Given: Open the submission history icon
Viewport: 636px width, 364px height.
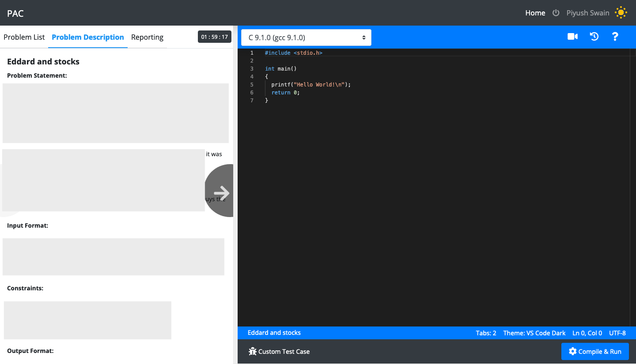Looking at the screenshot, I should click(x=594, y=37).
